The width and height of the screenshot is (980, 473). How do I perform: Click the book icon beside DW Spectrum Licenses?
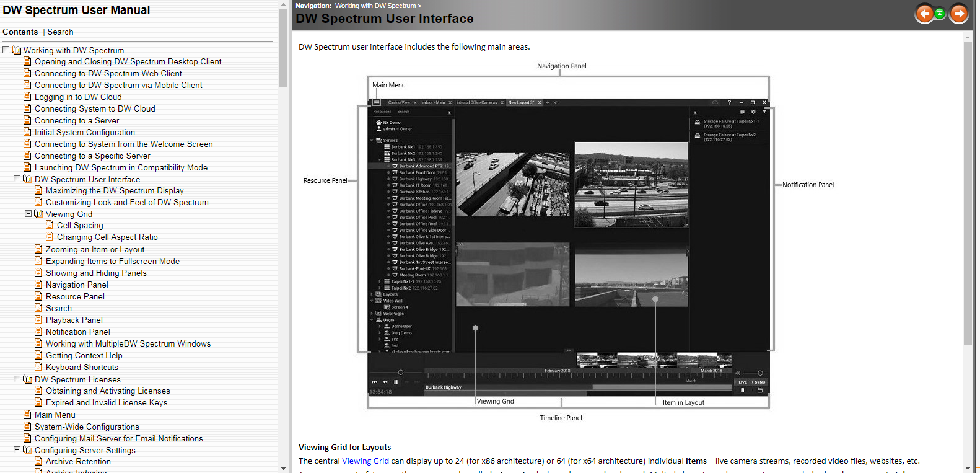(x=28, y=379)
